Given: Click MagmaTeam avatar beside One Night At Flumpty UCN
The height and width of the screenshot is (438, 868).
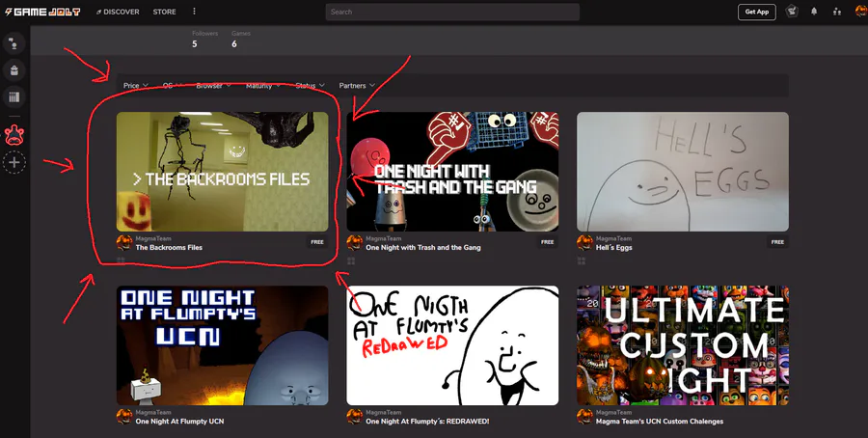Looking at the screenshot, I should (124, 417).
